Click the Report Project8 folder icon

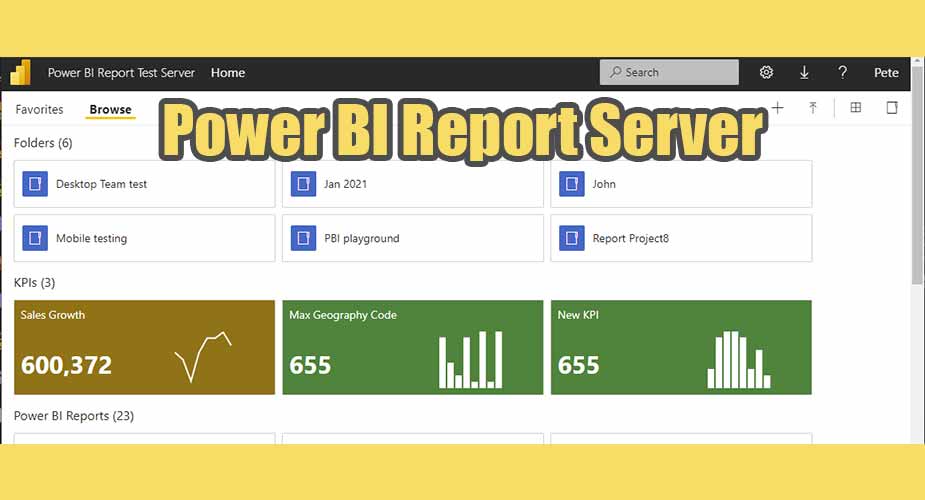click(572, 238)
